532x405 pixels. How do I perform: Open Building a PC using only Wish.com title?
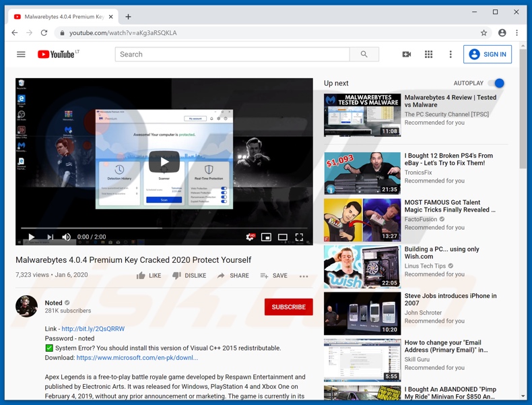tap(442, 253)
